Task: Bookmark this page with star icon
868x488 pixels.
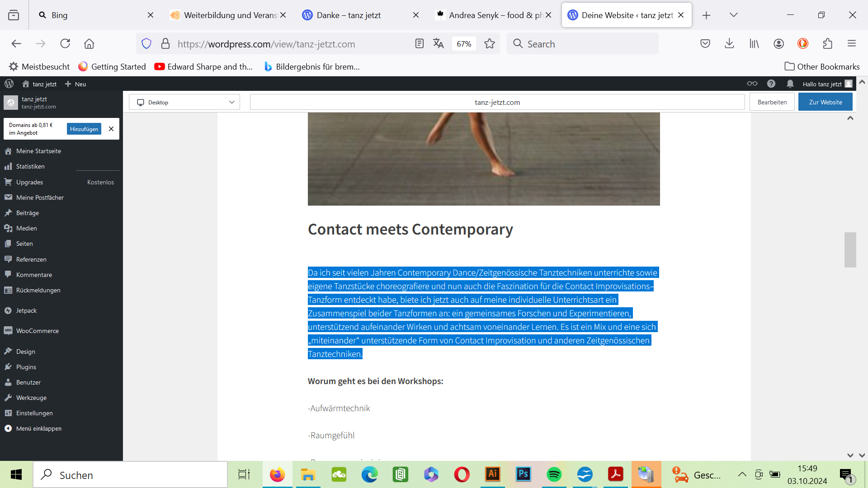Action: (x=489, y=44)
